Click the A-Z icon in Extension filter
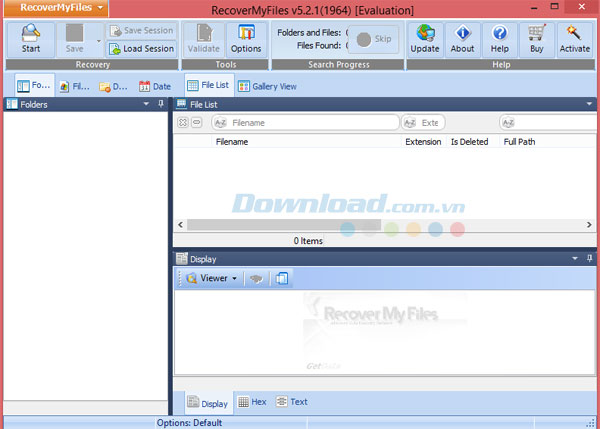600x429 pixels. [410, 123]
